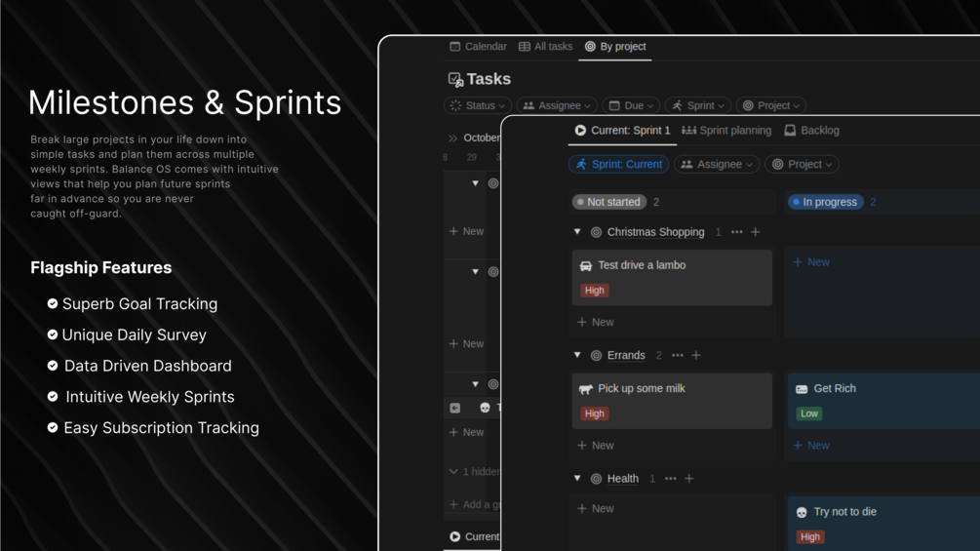The height and width of the screenshot is (551, 980).
Task: Open Assignee filter in sprint board
Action: tap(717, 164)
